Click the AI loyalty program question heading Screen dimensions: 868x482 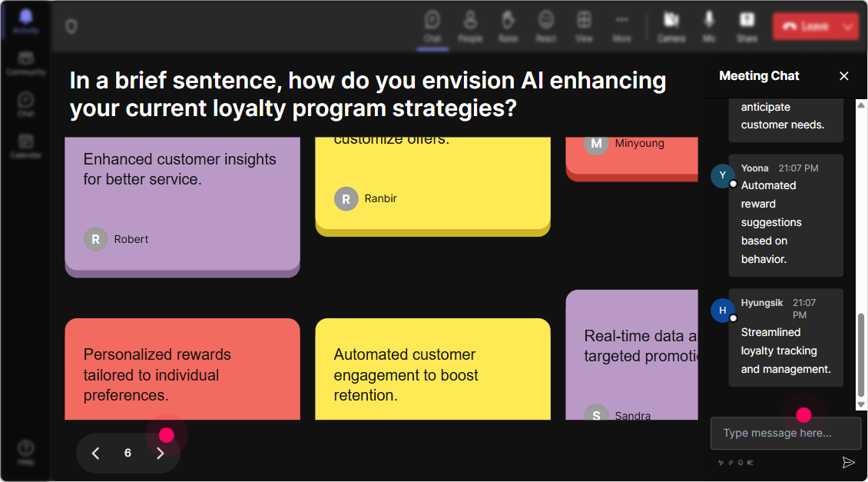(368, 95)
